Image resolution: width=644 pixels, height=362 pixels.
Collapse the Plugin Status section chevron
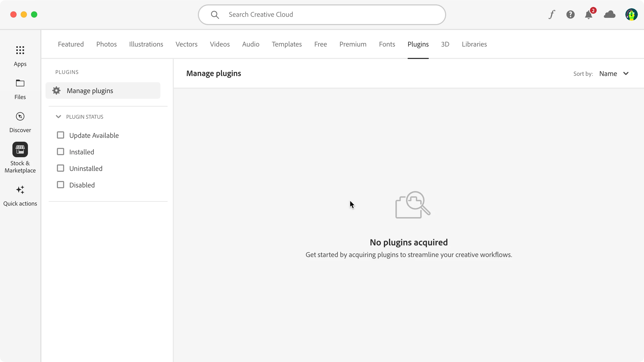(x=58, y=117)
